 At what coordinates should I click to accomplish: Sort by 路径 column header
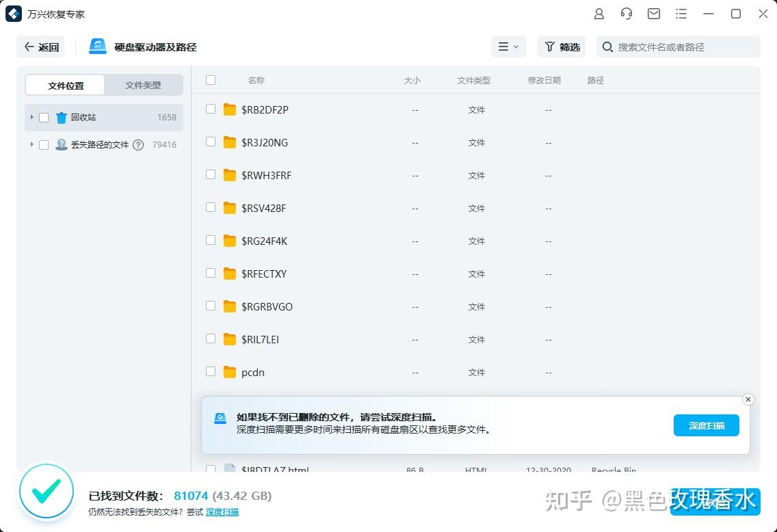[596, 80]
